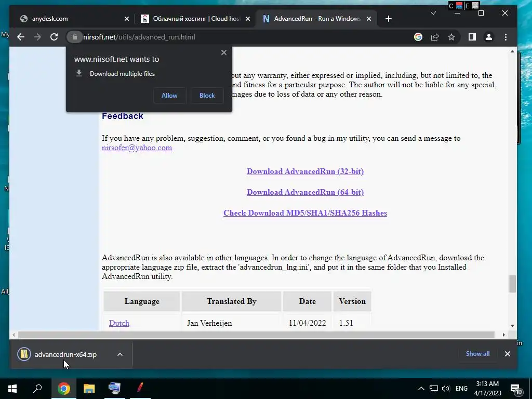Share this page via share icon
532x399 pixels.
(x=435, y=37)
